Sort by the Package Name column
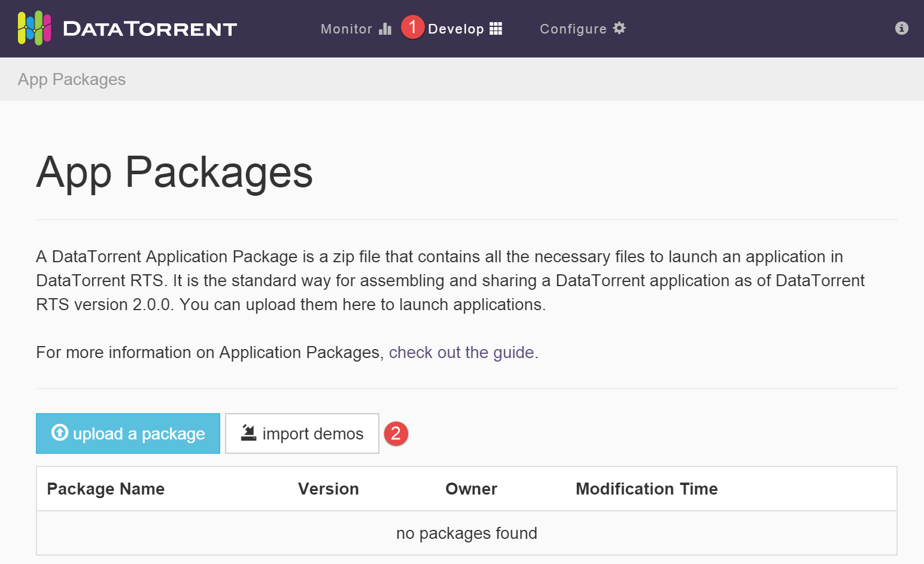 [x=106, y=489]
